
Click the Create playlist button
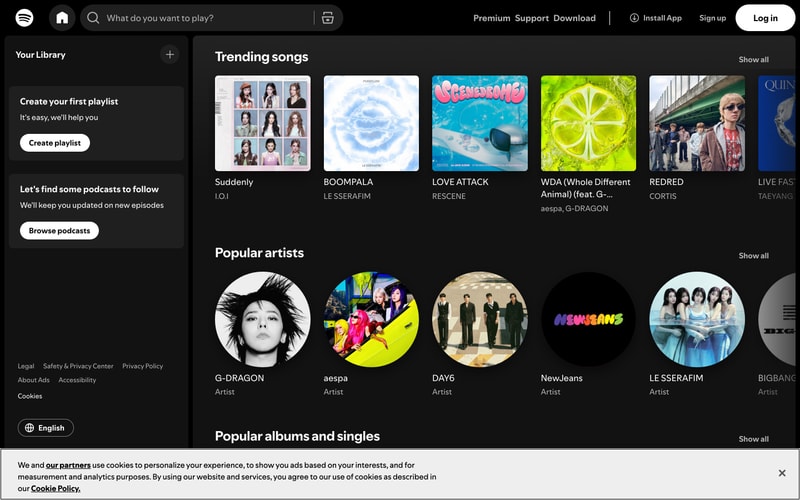click(x=55, y=143)
